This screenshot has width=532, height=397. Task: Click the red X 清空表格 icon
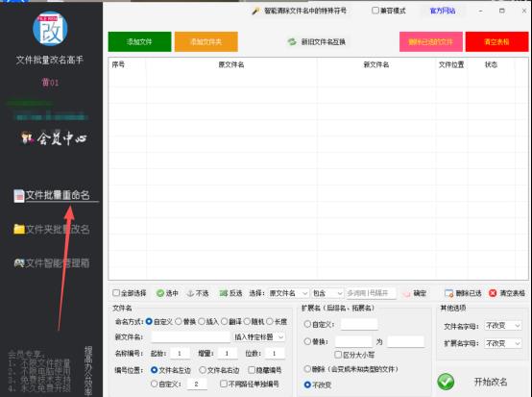(493, 293)
